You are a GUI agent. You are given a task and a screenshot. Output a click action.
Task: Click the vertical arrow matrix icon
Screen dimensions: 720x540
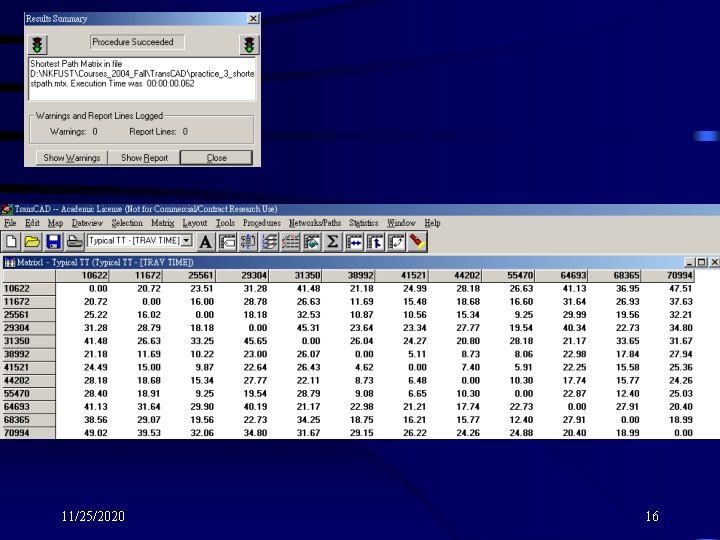[375, 242]
